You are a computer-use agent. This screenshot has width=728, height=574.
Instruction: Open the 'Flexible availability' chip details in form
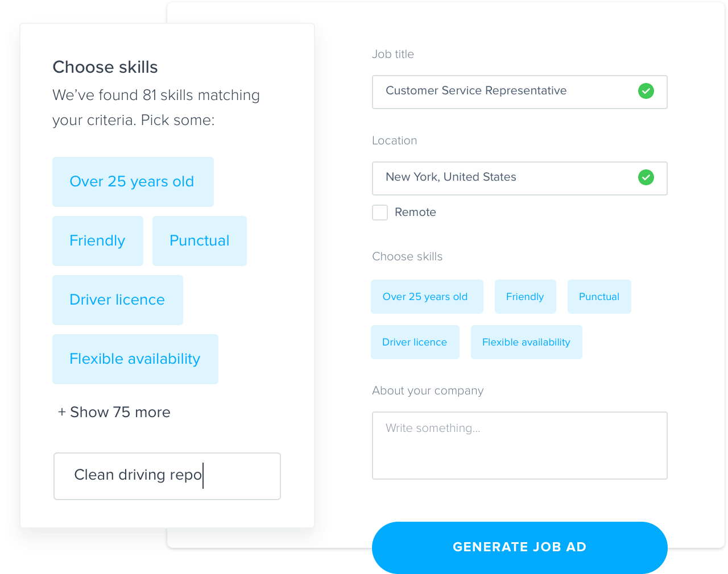526,342
